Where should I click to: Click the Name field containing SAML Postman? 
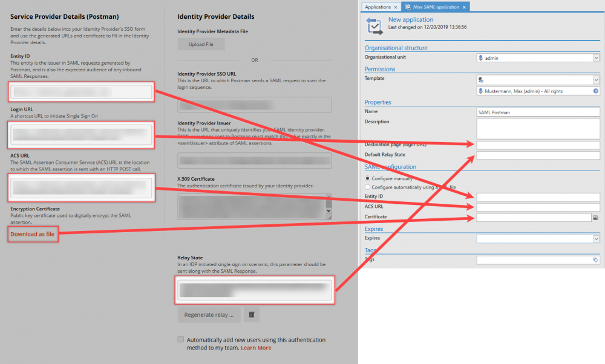click(537, 112)
